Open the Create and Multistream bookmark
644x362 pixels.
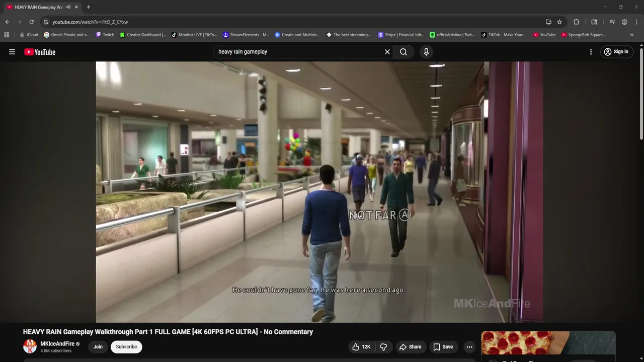[x=297, y=35]
